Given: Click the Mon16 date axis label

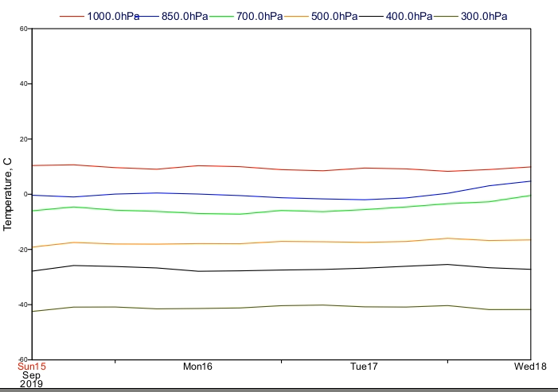Looking at the screenshot, I should pyautogui.click(x=197, y=367).
